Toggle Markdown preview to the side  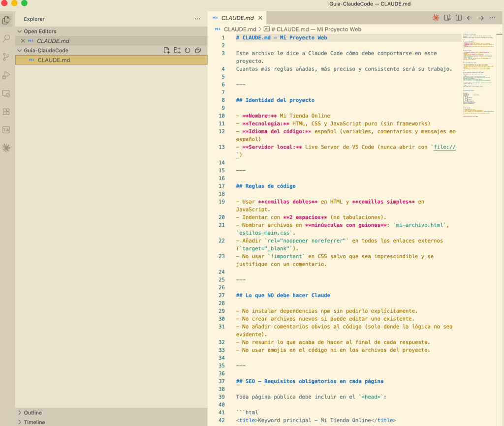click(x=447, y=18)
